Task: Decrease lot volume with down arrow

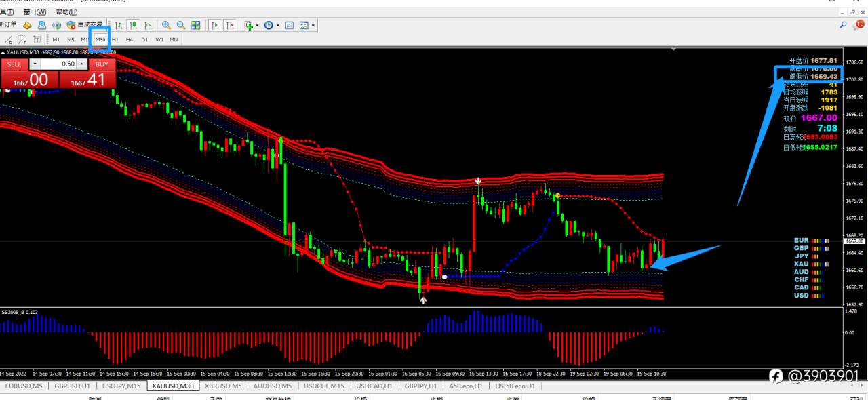Action: coord(35,64)
